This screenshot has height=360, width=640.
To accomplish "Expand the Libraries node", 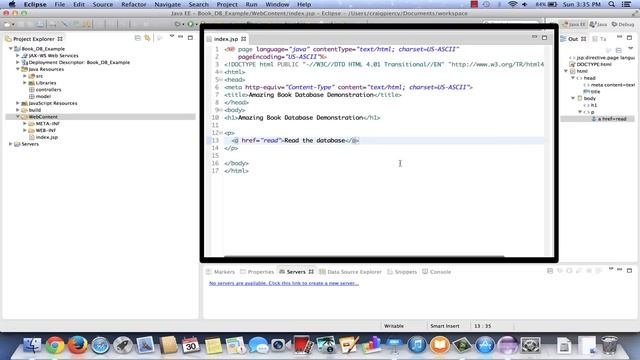I will [25, 83].
